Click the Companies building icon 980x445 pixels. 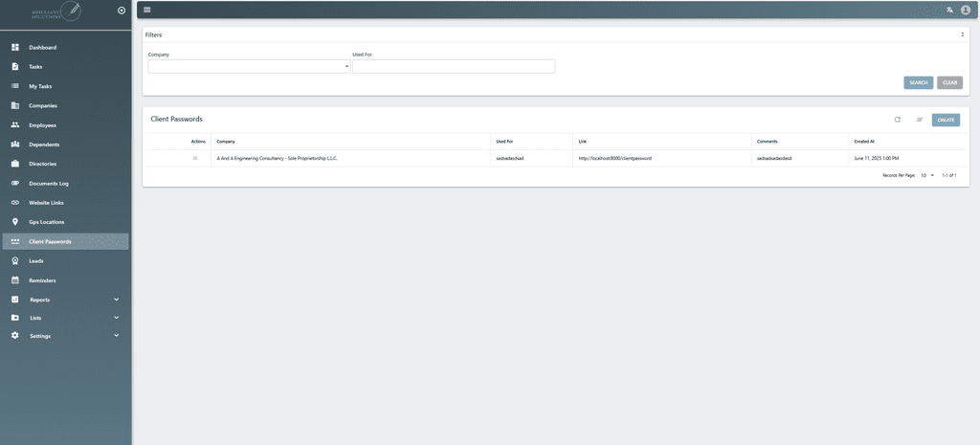[15, 105]
